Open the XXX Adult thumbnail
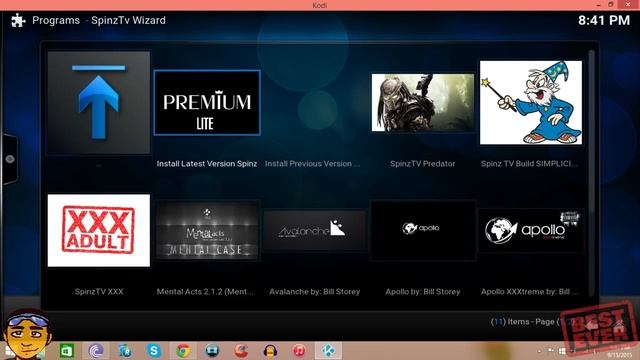 tap(99, 230)
